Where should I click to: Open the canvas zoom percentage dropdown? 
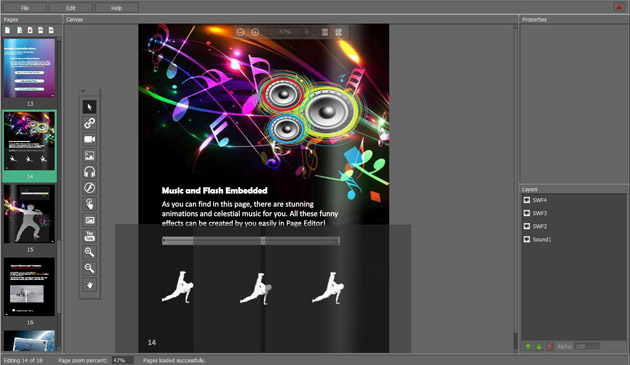307,32
